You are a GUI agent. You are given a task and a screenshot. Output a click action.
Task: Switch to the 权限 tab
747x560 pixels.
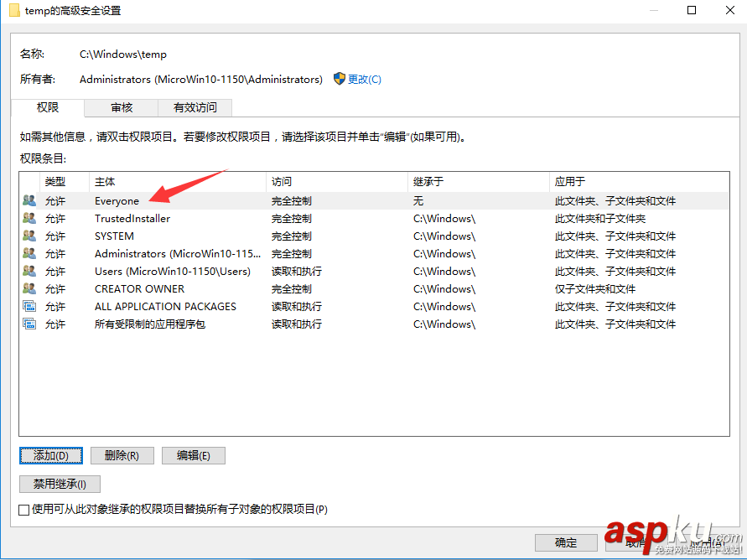point(48,107)
